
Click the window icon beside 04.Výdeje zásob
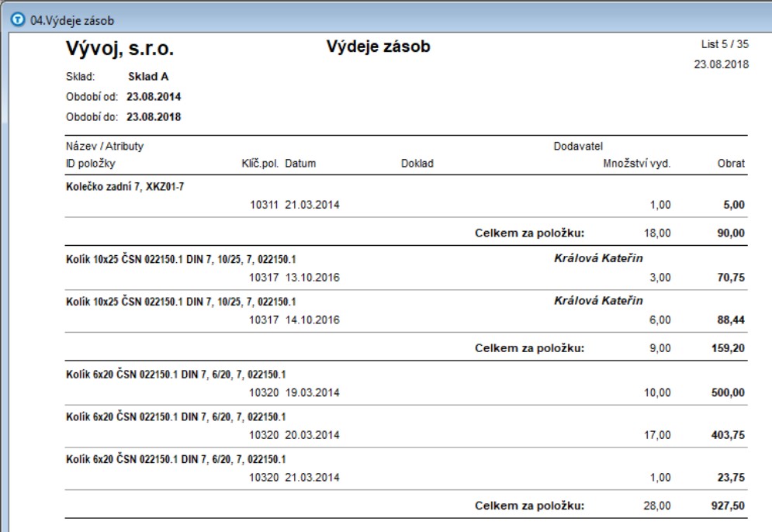click(x=18, y=19)
